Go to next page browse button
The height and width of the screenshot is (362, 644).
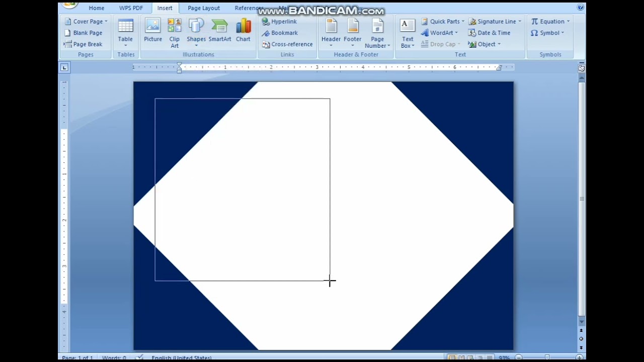pyautogui.click(x=581, y=347)
